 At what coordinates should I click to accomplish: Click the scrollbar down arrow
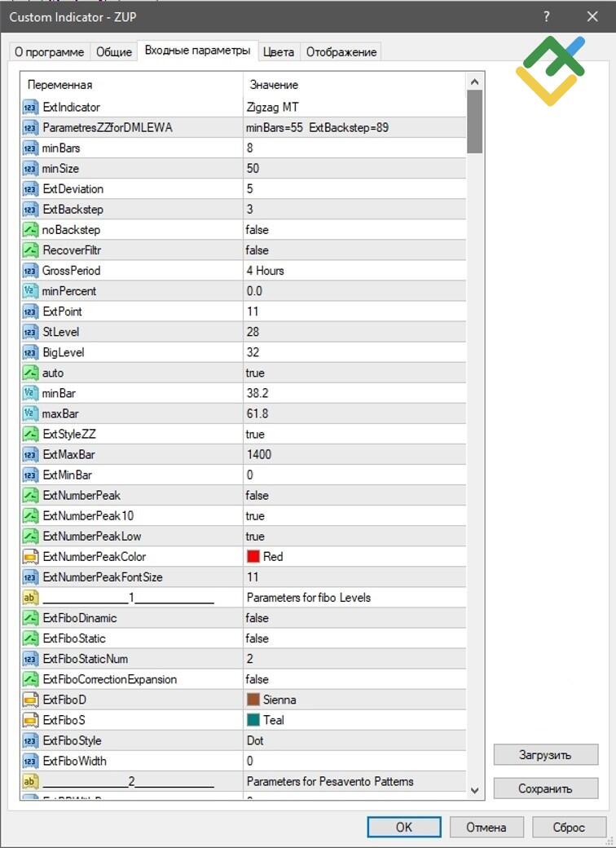(x=475, y=790)
